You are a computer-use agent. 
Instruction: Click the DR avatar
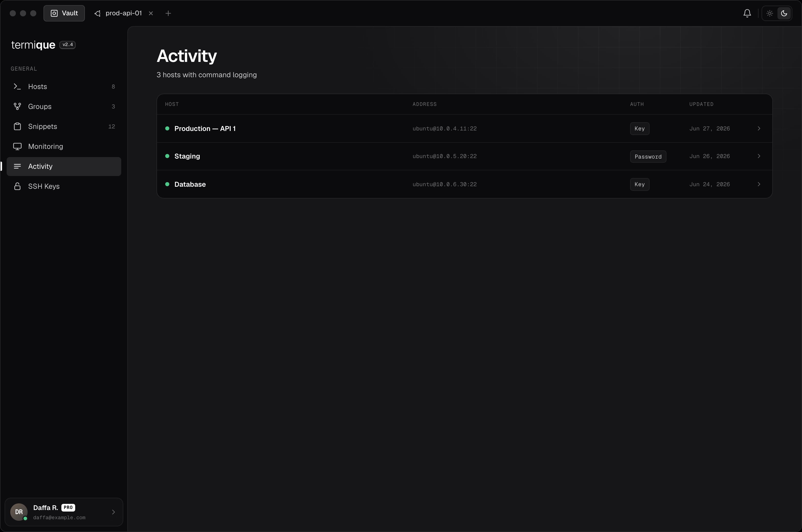19,512
